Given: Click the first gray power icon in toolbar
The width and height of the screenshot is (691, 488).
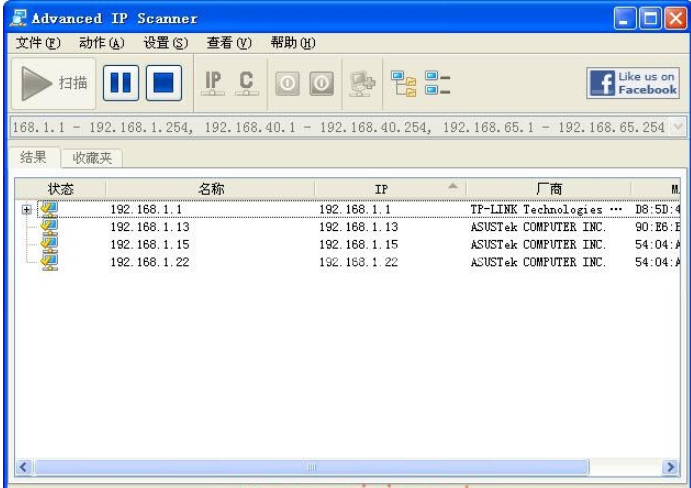Looking at the screenshot, I should 286,84.
